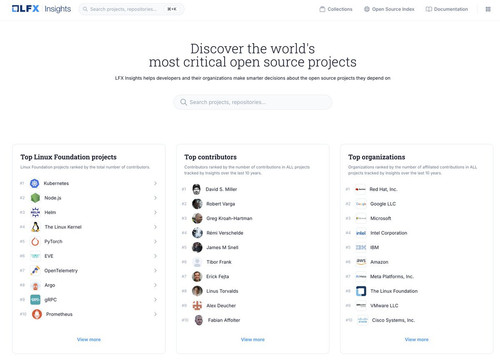500x361 pixels.
Task: Click the Cisco Systems logo
Action: (x=362, y=320)
